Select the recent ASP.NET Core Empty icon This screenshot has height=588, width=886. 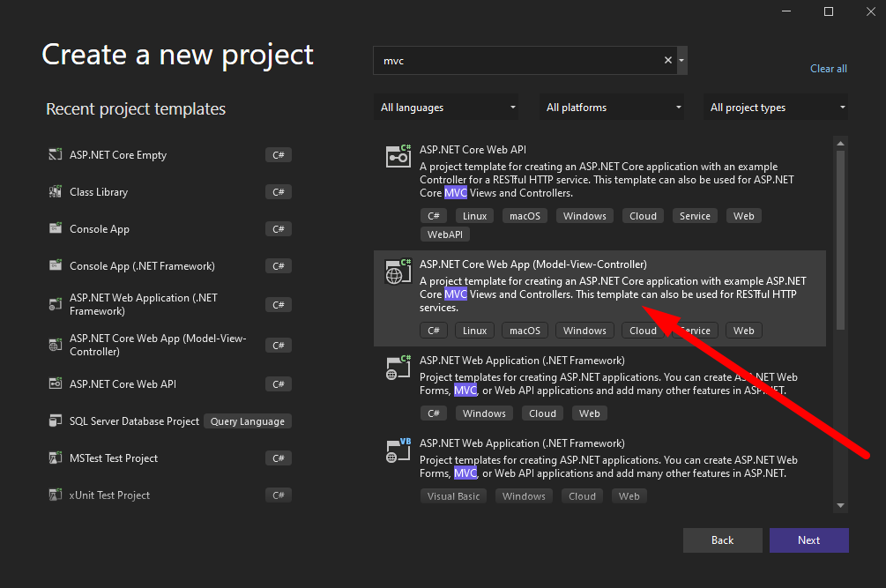point(55,155)
